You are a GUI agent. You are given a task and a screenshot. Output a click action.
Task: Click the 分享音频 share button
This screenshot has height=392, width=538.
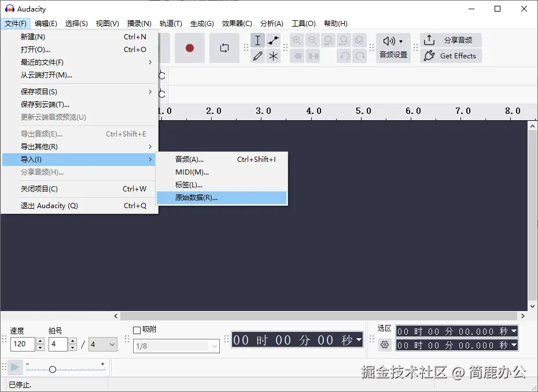click(x=451, y=40)
